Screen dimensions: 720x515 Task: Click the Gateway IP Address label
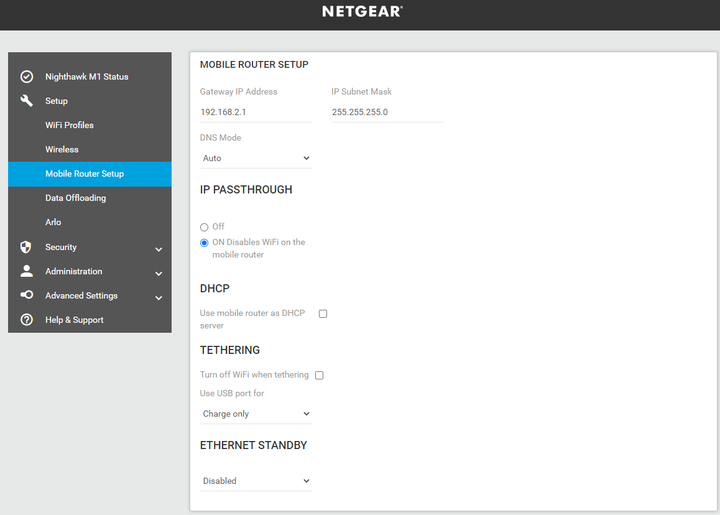click(x=239, y=92)
